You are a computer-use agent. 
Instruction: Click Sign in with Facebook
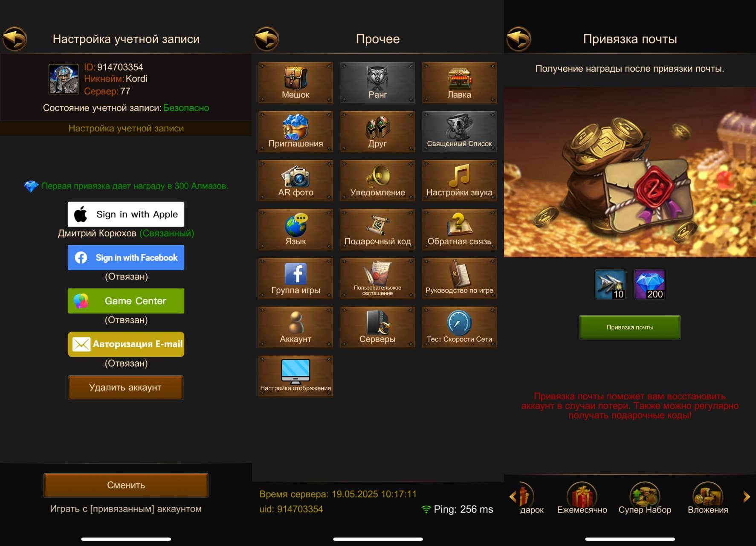click(x=126, y=258)
